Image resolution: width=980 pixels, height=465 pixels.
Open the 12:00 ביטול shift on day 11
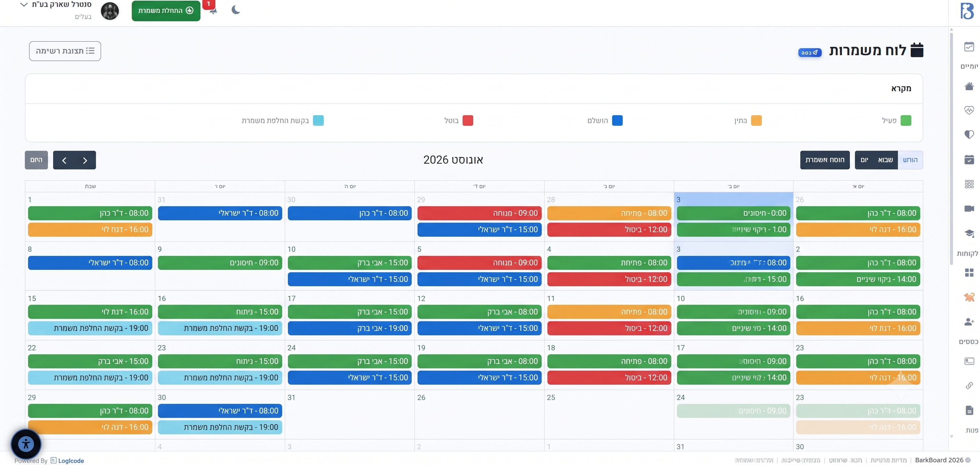(x=609, y=328)
